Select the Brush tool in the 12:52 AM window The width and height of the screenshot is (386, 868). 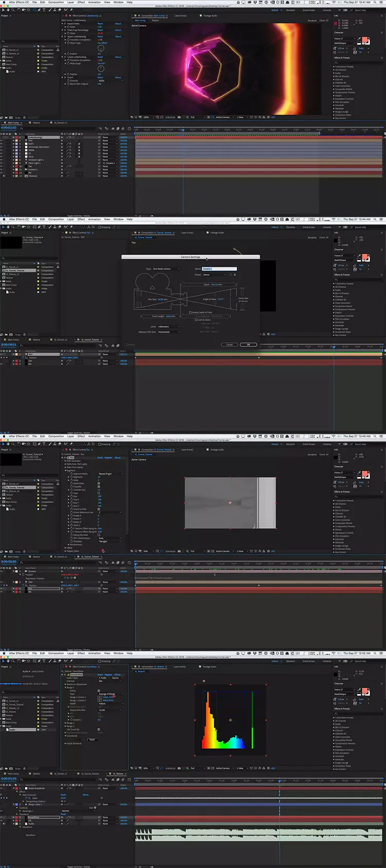pos(50,661)
